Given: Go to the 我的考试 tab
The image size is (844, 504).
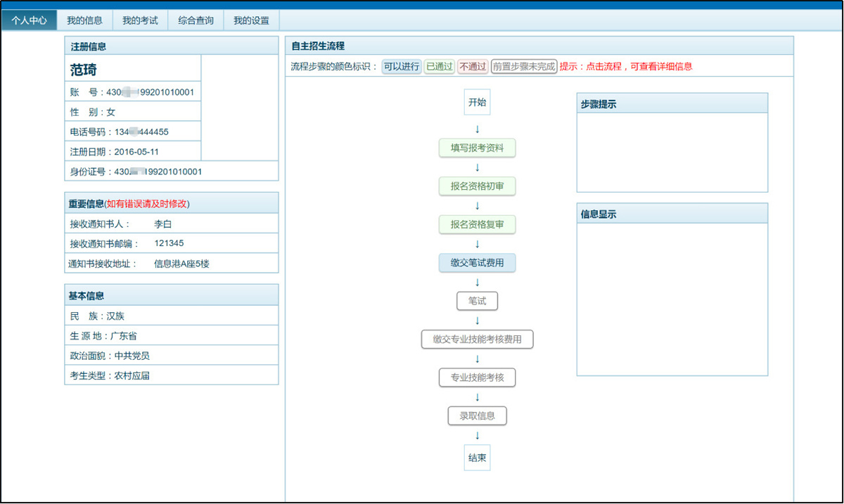Looking at the screenshot, I should point(140,20).
